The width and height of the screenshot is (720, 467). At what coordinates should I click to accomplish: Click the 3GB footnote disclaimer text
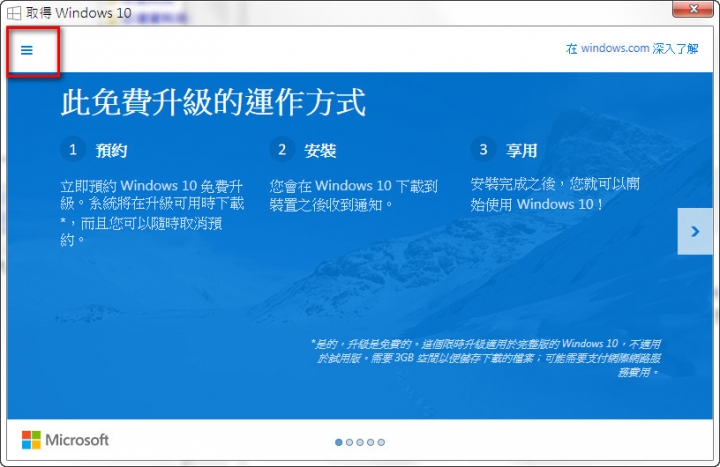tap(486, 358)
